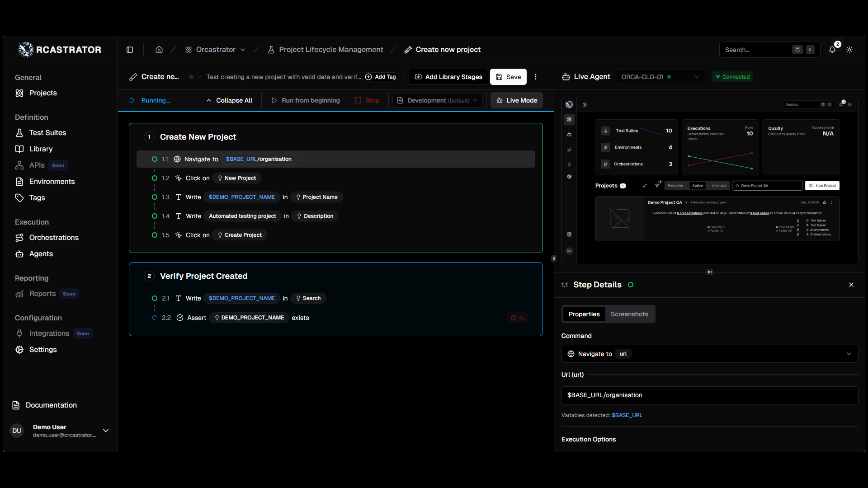
Task: Click the Url input field
Action: coord(709,395)
